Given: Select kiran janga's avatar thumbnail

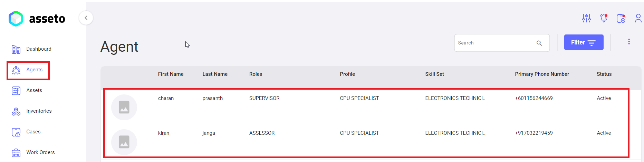Looking at the screenshot, I should click(x=124, y=142).
